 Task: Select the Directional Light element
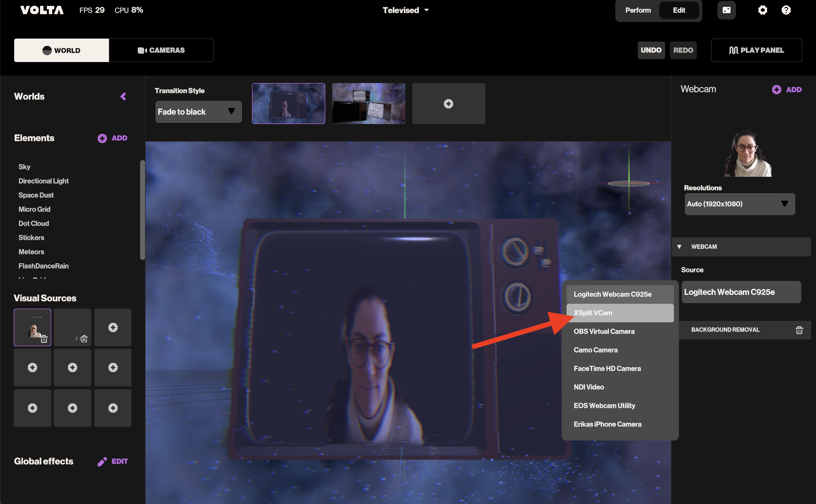coord(43,181)
